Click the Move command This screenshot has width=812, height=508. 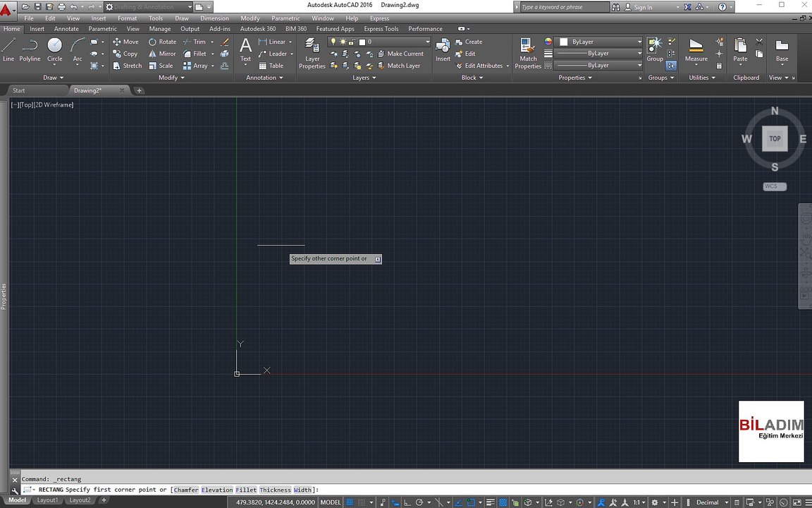point(126,42)
